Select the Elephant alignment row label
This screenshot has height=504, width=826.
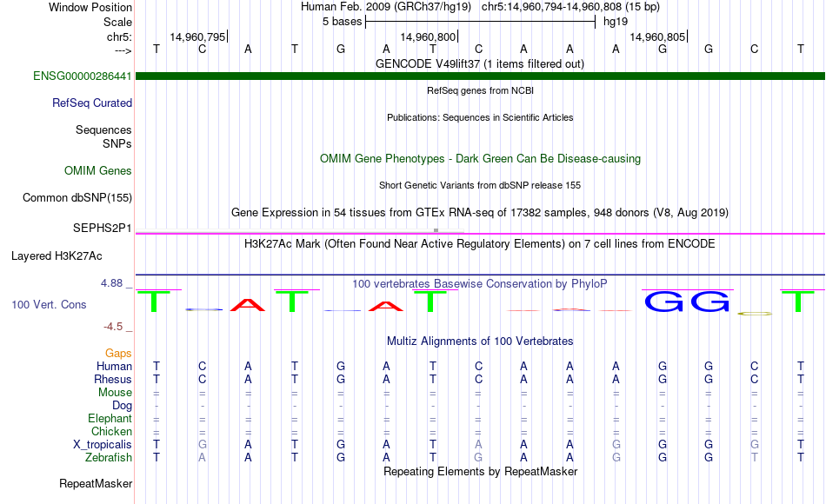(x=110, y=418)
